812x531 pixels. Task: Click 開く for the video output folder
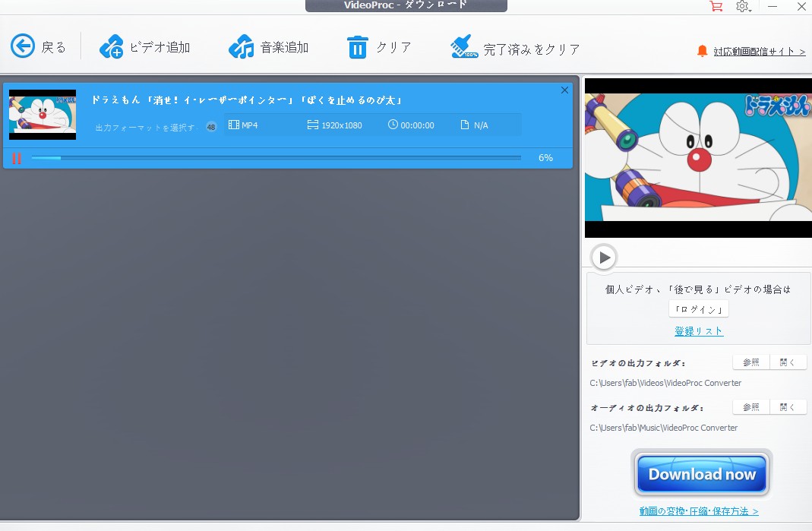click(x=788, y=362)
